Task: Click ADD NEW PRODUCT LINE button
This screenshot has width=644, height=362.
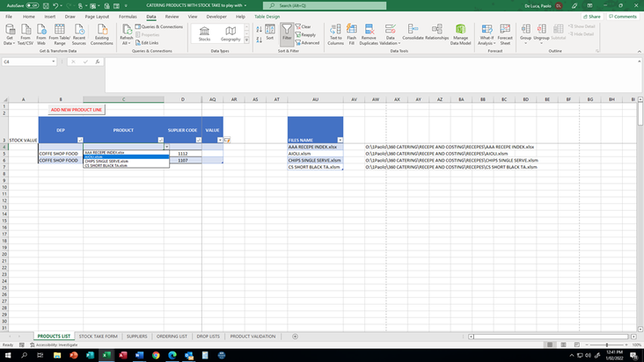Action: (77, 110)
